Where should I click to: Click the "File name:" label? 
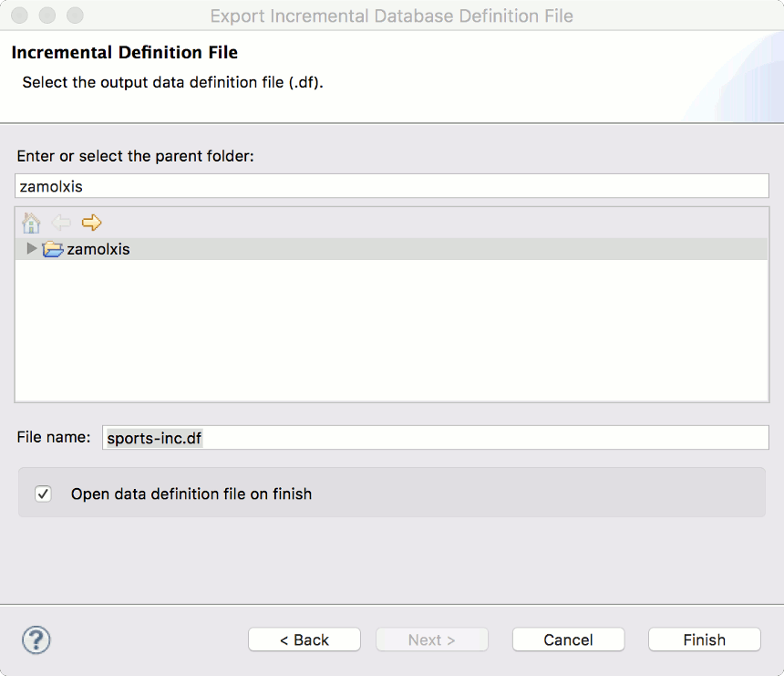click(54, 438)
